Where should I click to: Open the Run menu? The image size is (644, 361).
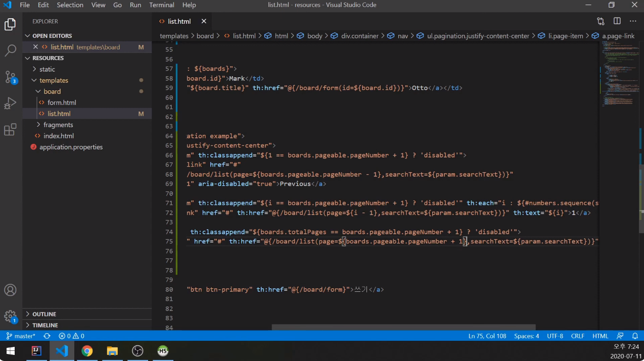tap(135, 5)
